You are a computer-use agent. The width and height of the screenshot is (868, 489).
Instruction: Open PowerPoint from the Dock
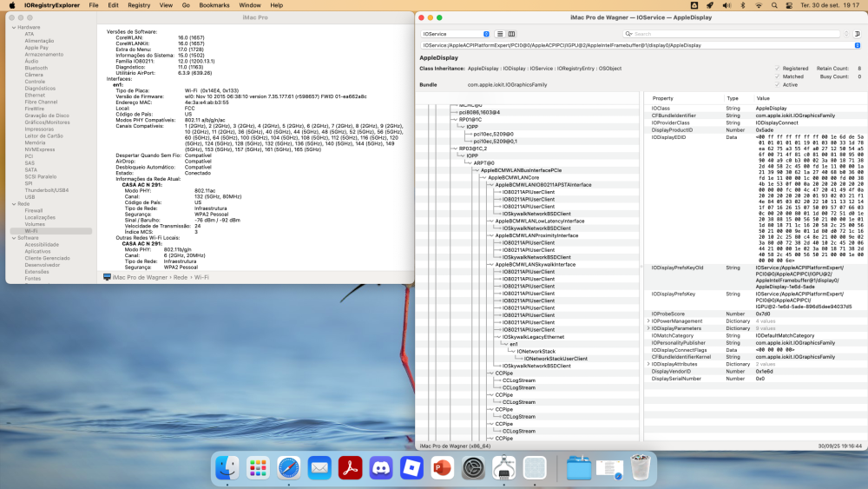click(443, 468)
